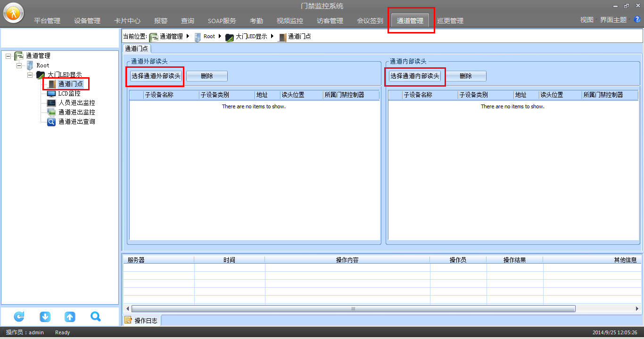Sort internal reader grid by 子设备类别

(486, 95)
